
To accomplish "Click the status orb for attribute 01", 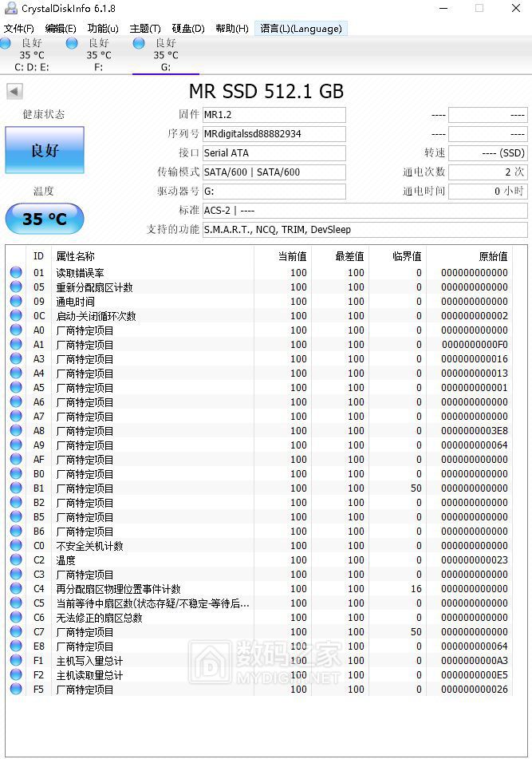I will pos(16,273).
